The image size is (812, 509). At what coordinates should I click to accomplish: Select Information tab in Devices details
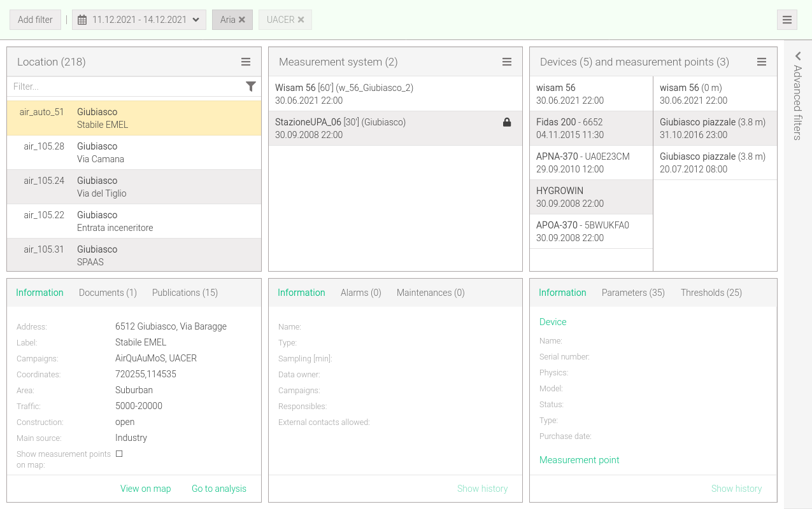pos(562,293)
